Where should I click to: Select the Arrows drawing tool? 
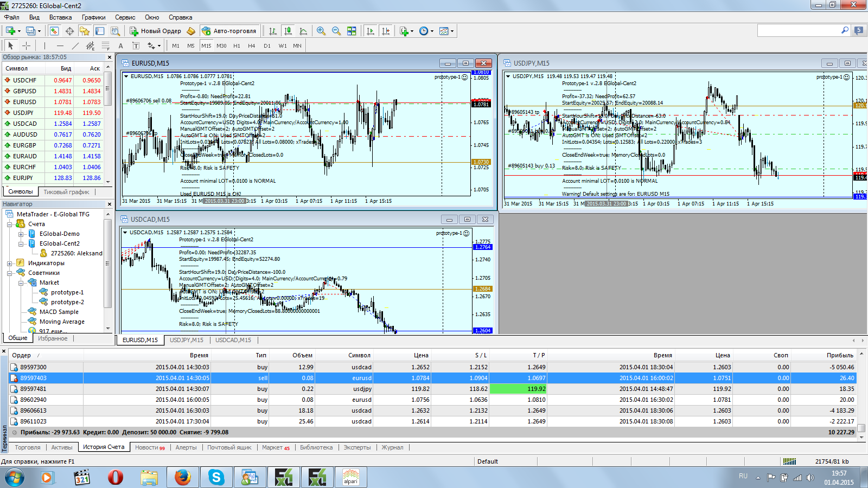(151, 46)
